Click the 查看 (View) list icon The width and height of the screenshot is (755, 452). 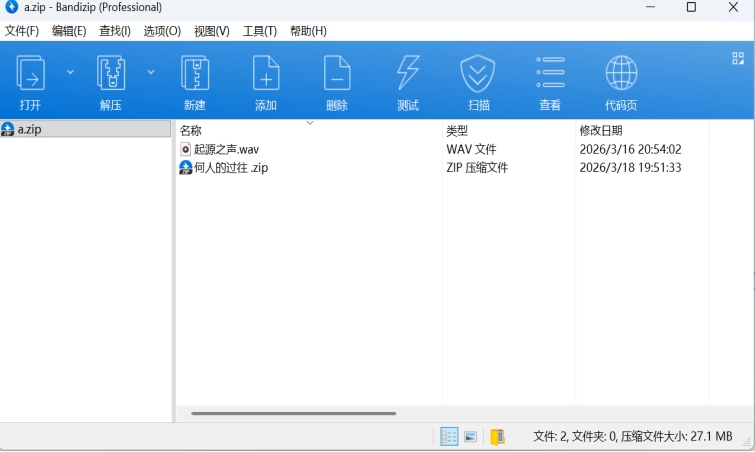[x=550, y=72]
